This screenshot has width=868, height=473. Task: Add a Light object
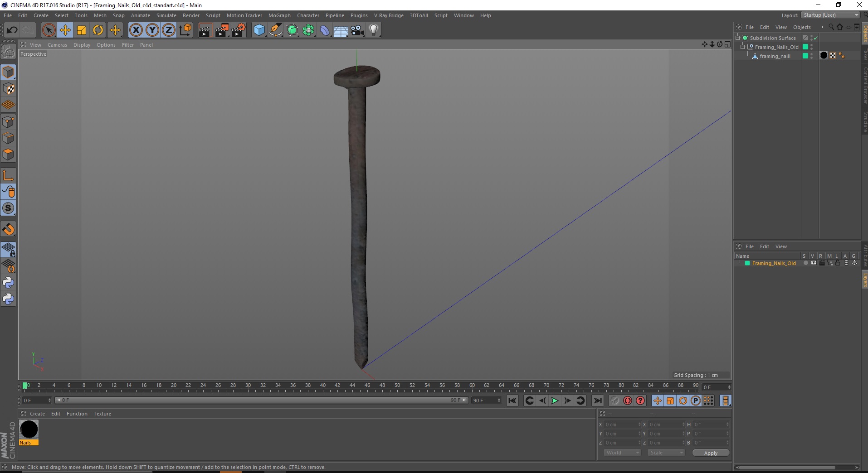(373, 30)
